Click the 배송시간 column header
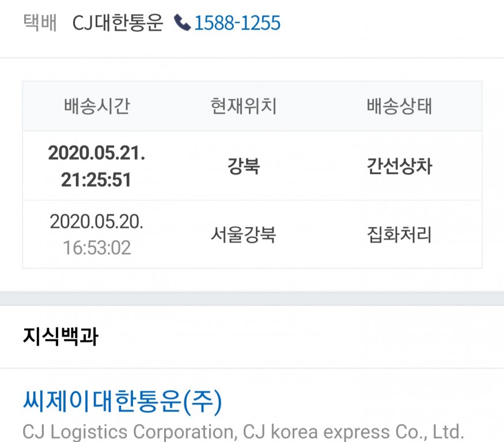 pyautogui.click(x=97, y=107)
